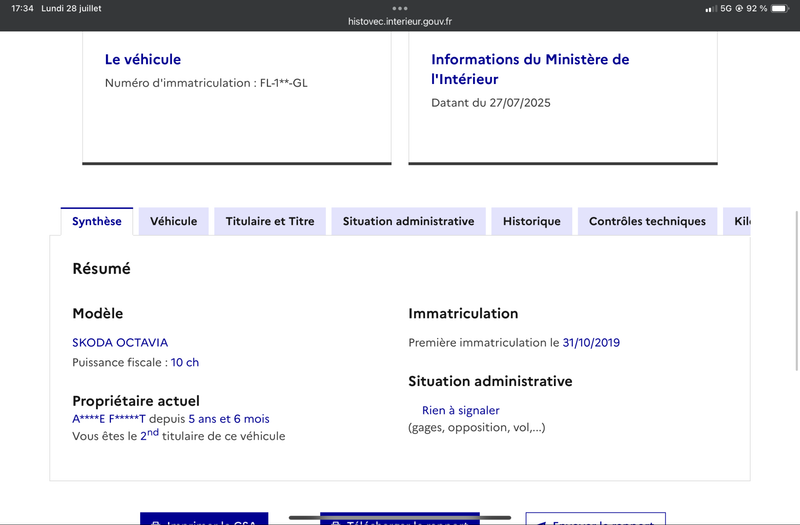Click the Immatriculation heading
This screenshot has width=800, height=525.
[463, 313]
